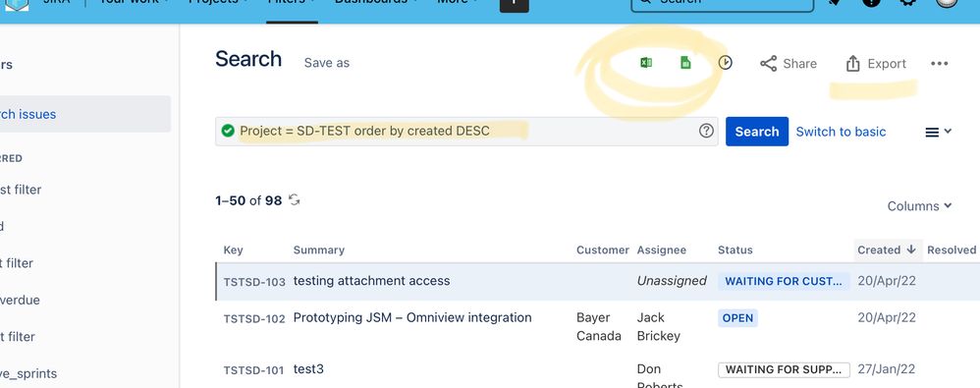Click the OPEN status badge on TSTSD-102
The image size is (980, 388).
point(737,317)
